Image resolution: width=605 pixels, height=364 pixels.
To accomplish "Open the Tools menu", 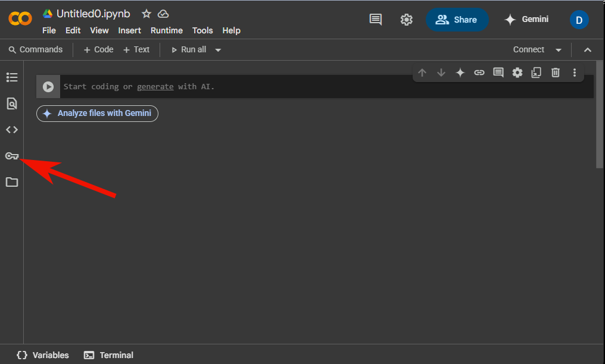I will [202, 30].
